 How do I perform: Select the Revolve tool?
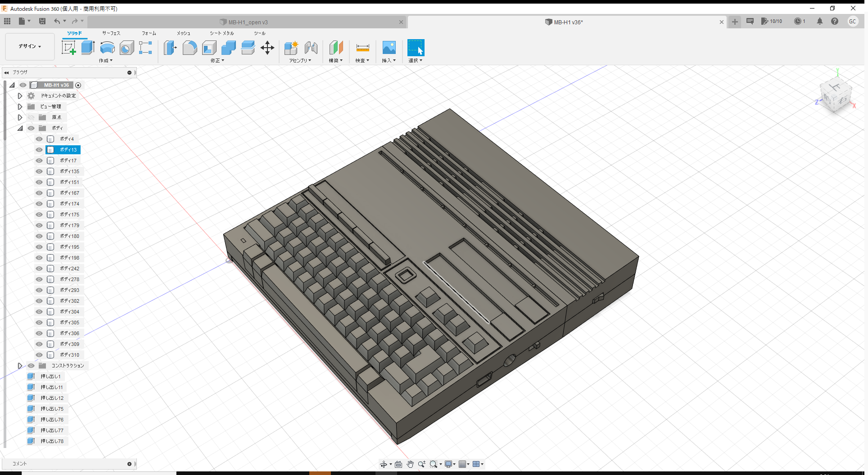pyautogui.click(x=107, y=47)
